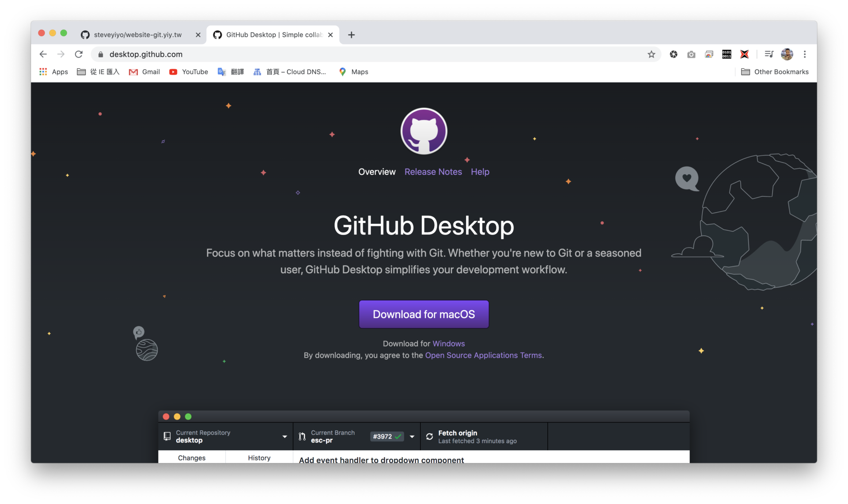
Task: Close the GitHub Desktop tab
Action: (x=330, y=35)
